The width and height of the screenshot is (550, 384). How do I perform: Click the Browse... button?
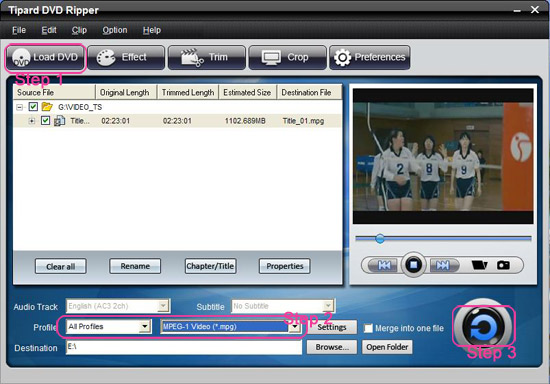pyautogui.click(x=332, y=347)
